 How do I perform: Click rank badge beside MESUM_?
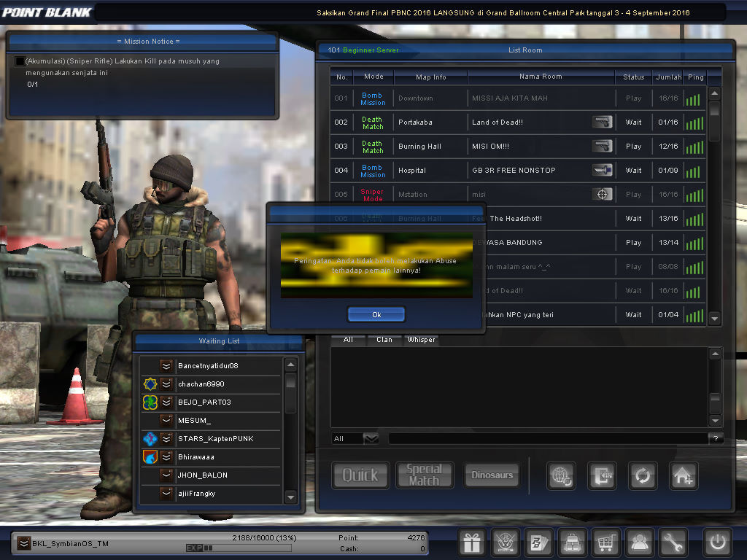[166, 420]
